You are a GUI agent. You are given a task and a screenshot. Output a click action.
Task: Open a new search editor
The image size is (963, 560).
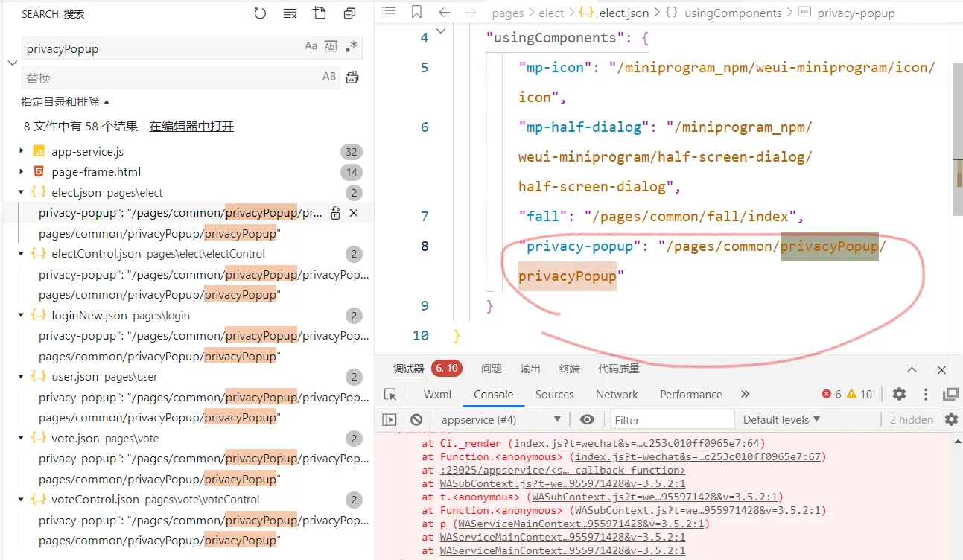point(320,13)
